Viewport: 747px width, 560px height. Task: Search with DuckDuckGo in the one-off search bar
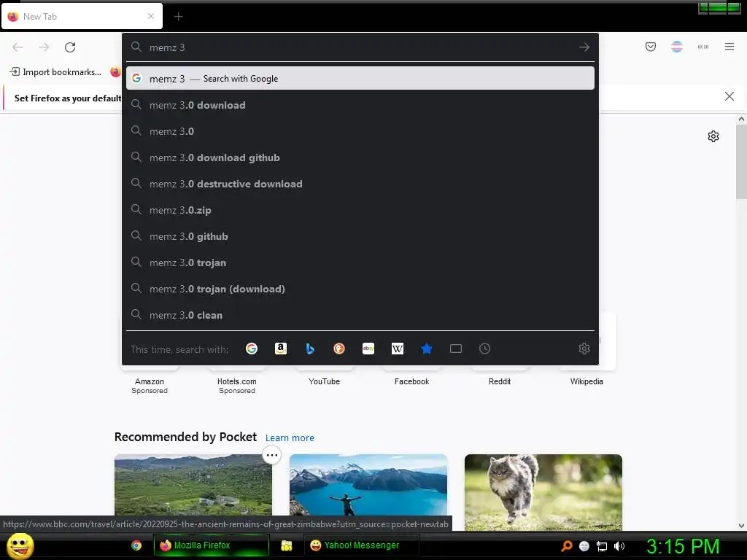tap(338, 349)
